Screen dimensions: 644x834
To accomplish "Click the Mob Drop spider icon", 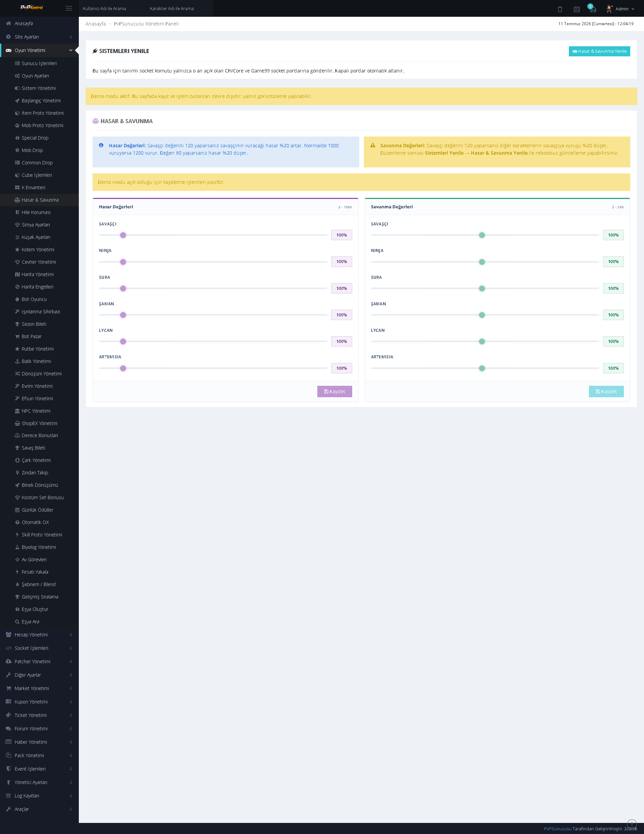I will tap(17, 150).
